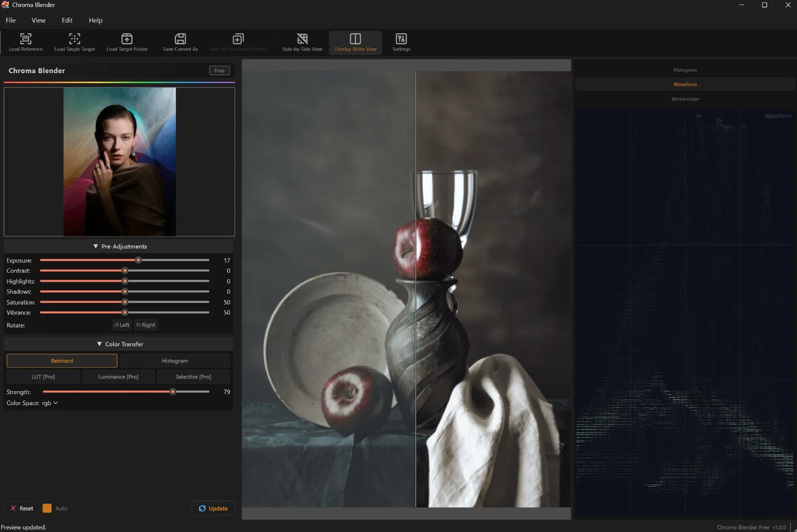The image size is (797, 532).
Task: Choose the Luminance [Pro] method
Action: (118, 377)
